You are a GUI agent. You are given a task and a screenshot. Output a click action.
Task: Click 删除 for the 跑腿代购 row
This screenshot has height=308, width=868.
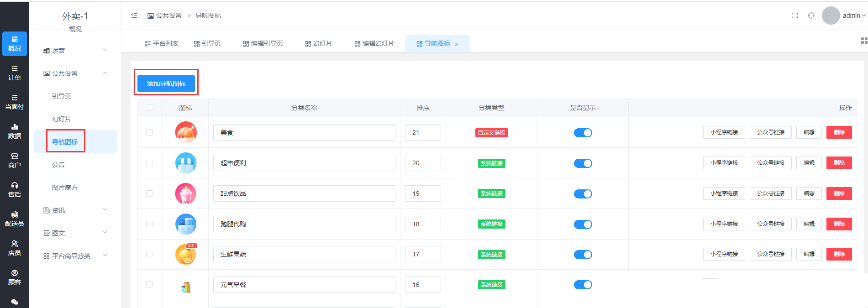[x=839, y=224]
